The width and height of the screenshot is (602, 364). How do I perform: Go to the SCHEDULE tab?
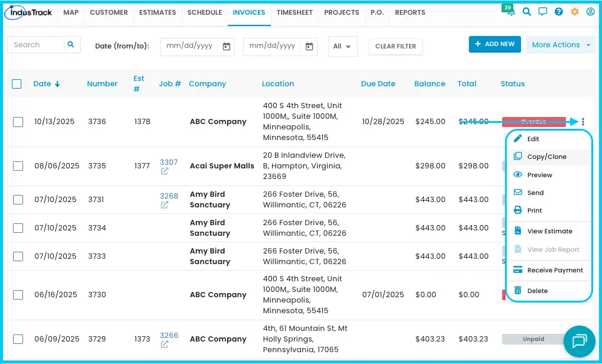click(x=205, y=12)
